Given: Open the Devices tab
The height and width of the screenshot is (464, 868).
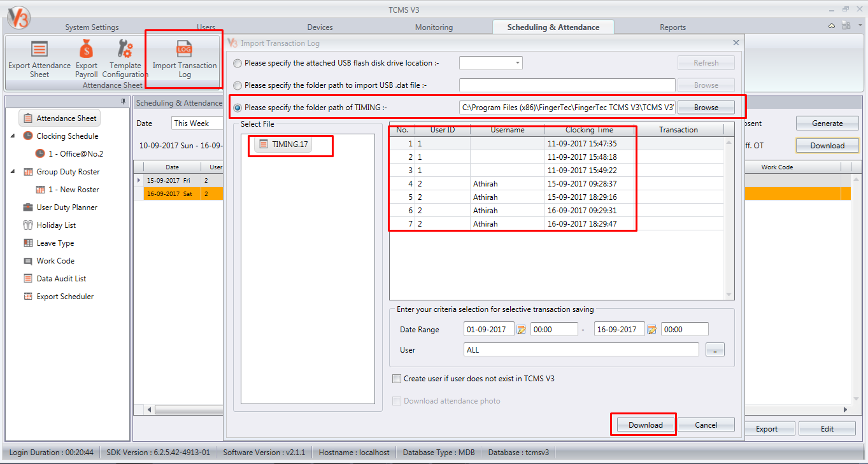Looking at the screenshot, I should pyautogui.click(x=320, y=27).
